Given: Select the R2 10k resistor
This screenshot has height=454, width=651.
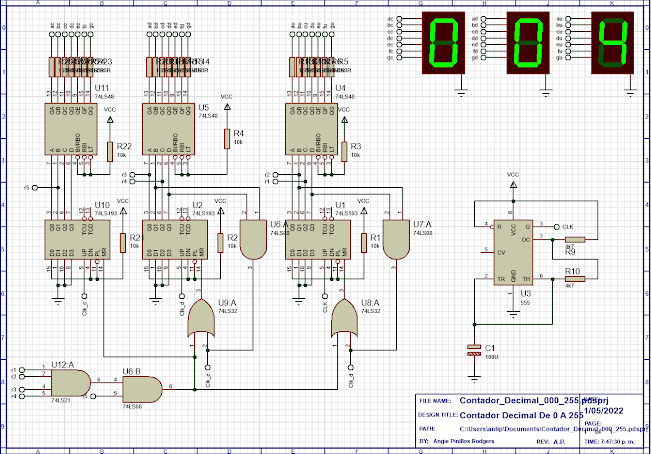Looking at the screenshot, I should pyautogui.click(x=220, y=243).
